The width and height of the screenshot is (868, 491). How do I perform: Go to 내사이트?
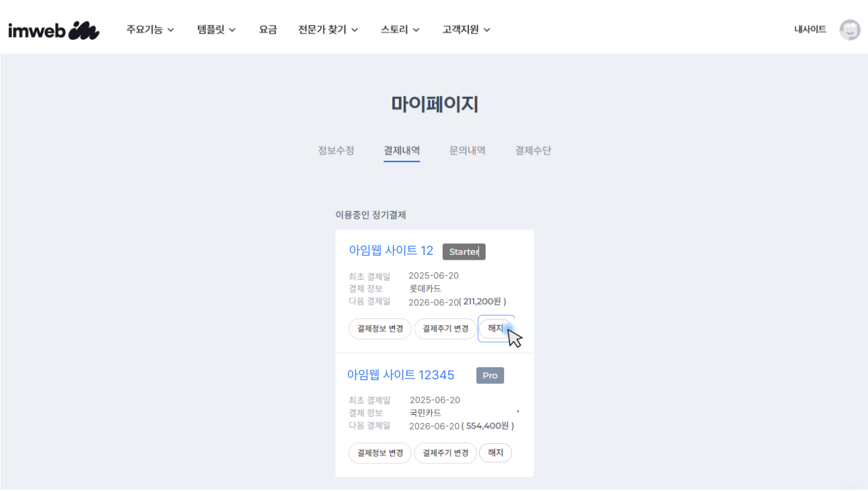810,30
